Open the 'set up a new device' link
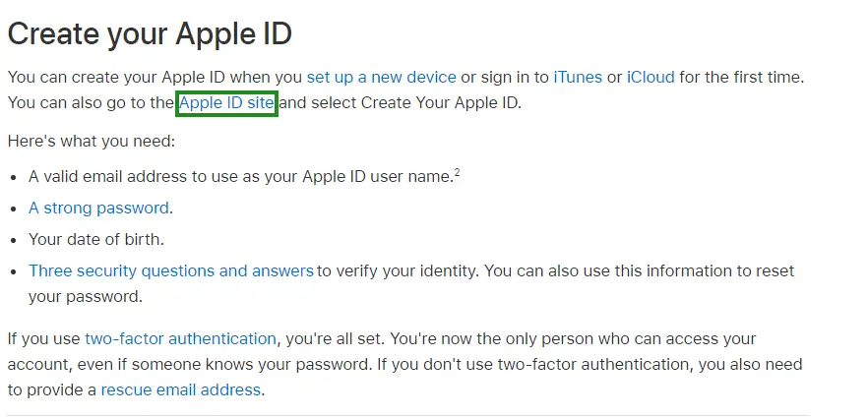 pos(382,77)
